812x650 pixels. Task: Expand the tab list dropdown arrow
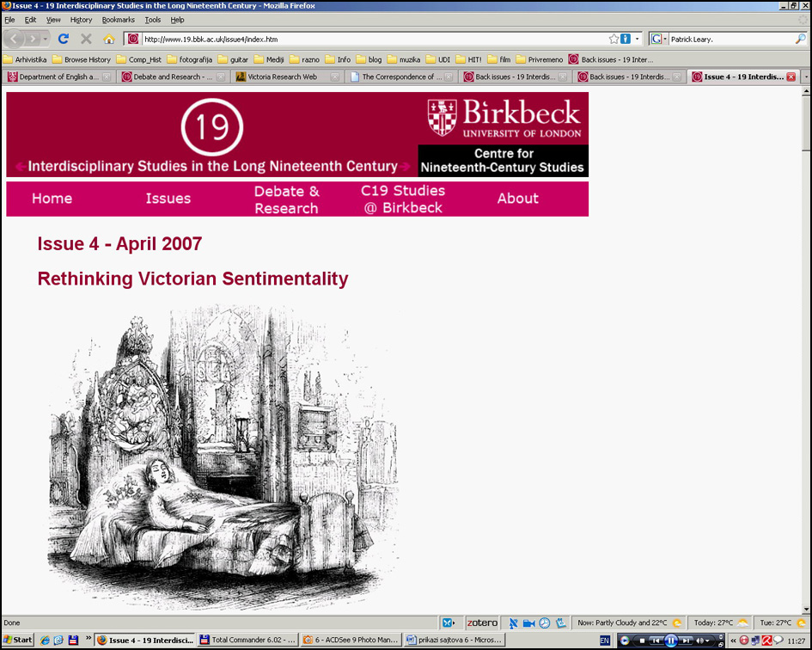[805, 77]
